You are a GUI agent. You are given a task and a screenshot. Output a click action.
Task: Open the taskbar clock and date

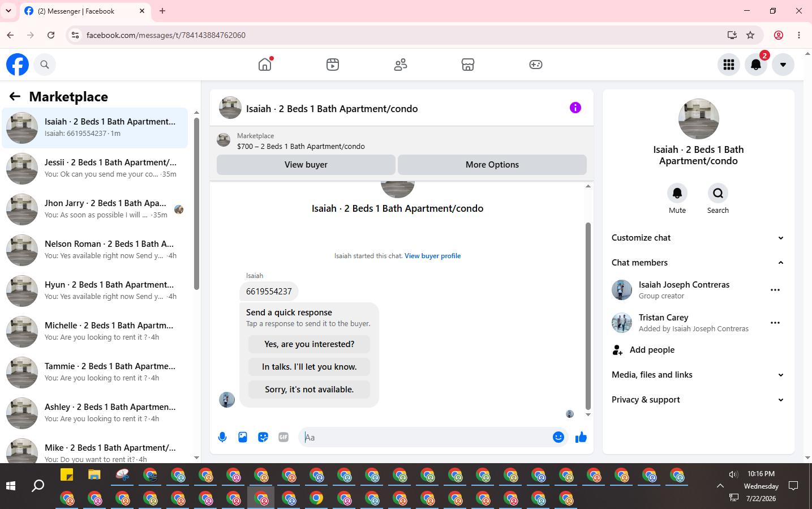click(x=761, y=486)
